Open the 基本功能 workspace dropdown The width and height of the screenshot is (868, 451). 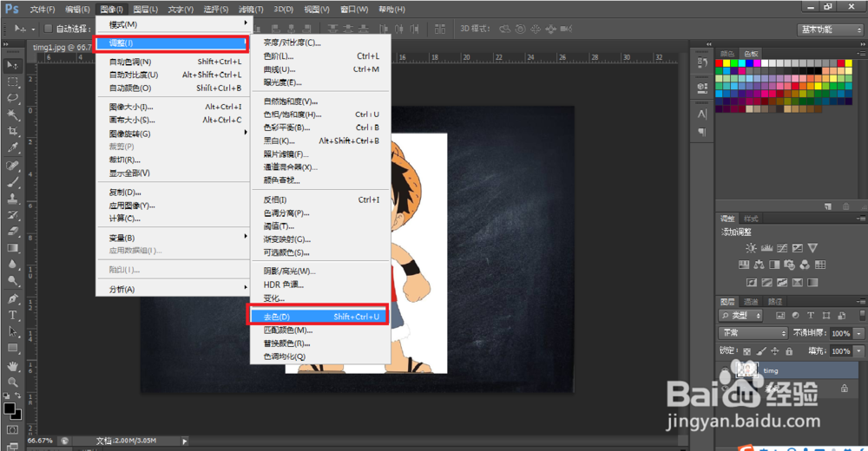coord(831,29)
